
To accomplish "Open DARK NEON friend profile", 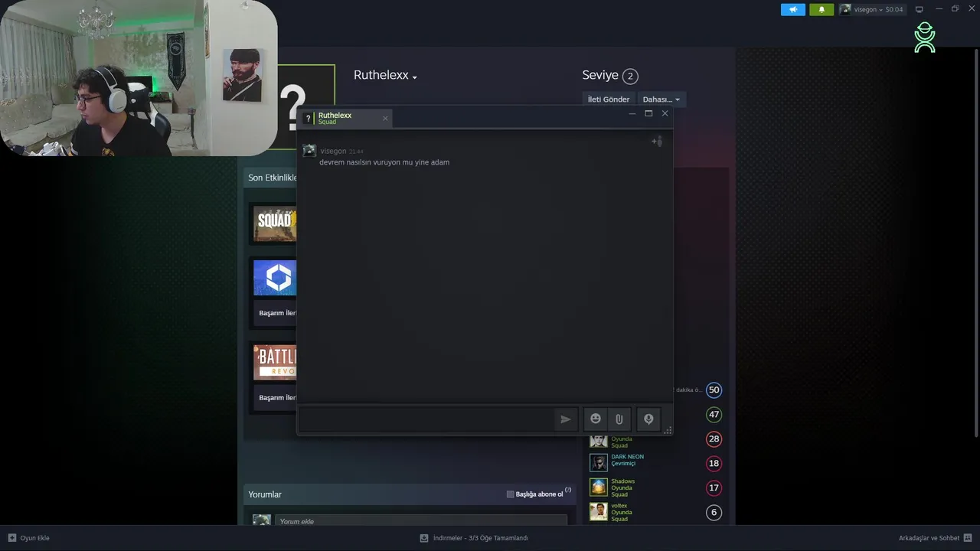I will click(x=627, y=457).
